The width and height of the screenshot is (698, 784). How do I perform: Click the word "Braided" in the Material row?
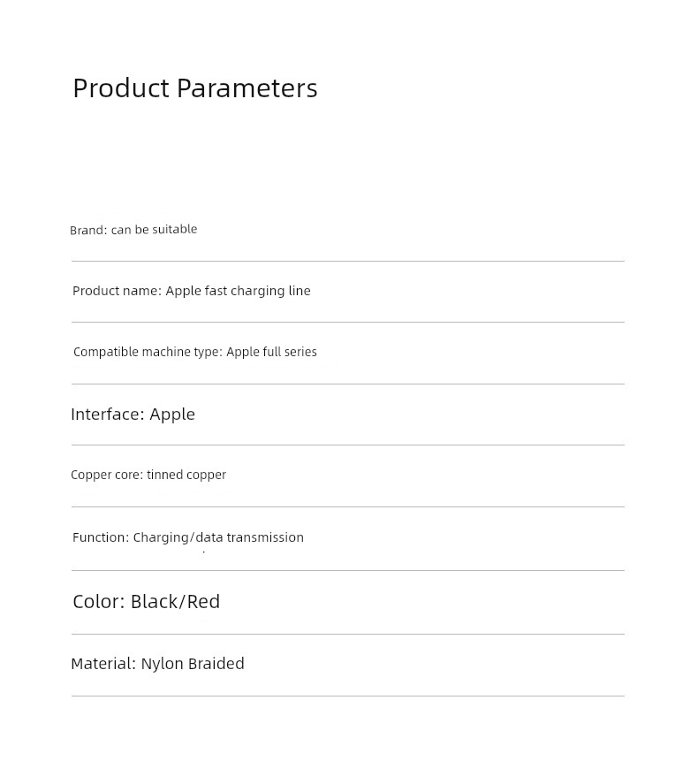pyautogui.click(x=216, y=664)
